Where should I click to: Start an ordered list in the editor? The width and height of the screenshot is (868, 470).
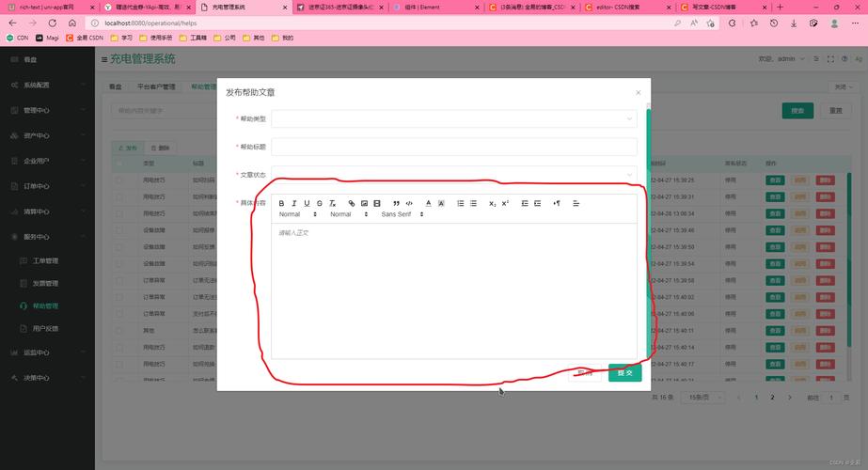(460, 203)
